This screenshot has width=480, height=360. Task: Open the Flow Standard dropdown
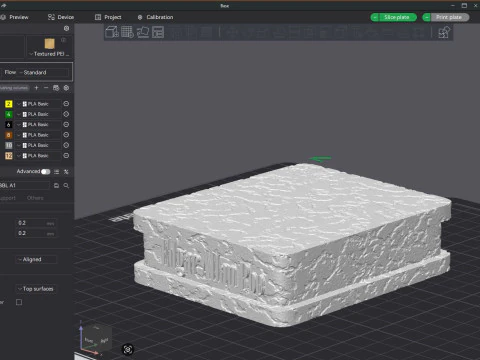click(44, 72)
